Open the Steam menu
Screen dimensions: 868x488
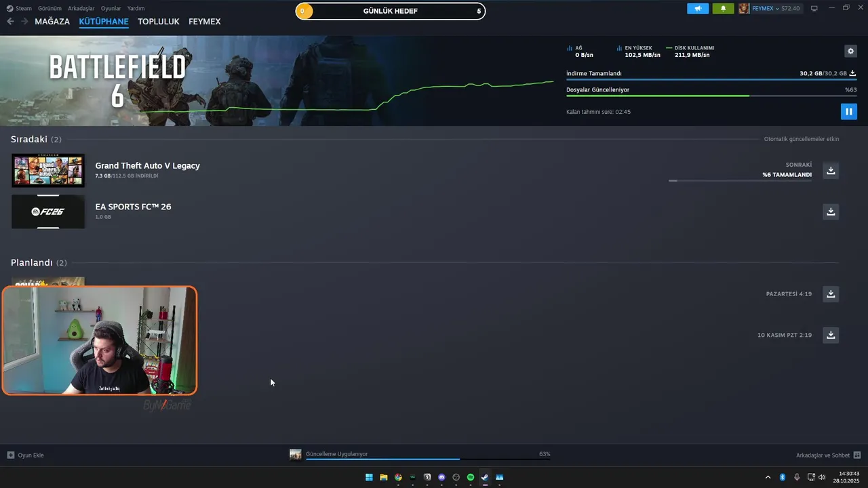[19, 9]
